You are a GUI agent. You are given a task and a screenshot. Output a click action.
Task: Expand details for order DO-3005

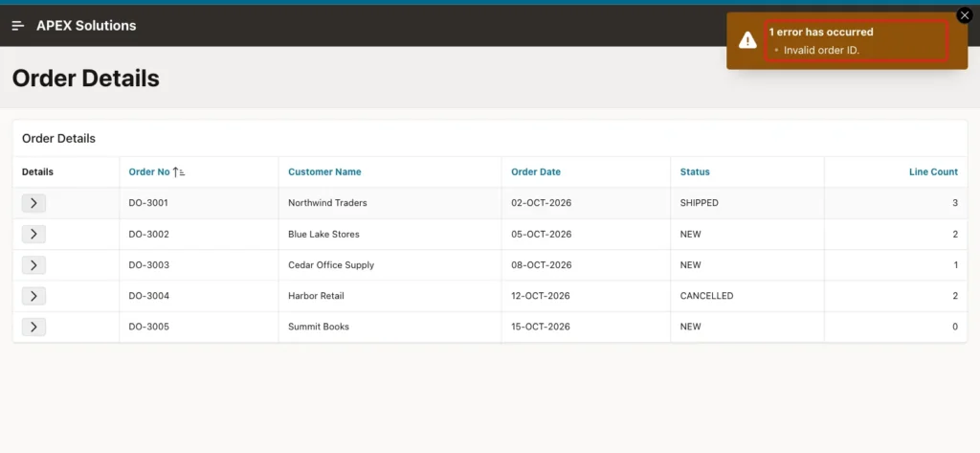click(x=33, y=327)
